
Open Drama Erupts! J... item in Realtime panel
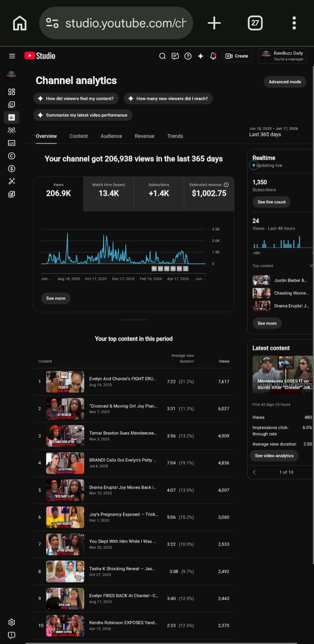pos(282,306)
